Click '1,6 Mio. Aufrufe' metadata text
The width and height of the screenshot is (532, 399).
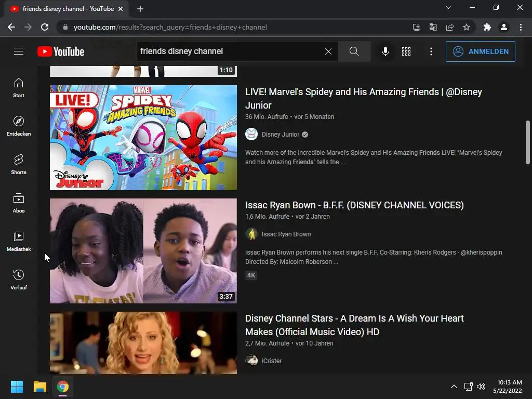[x=268, y=217]
